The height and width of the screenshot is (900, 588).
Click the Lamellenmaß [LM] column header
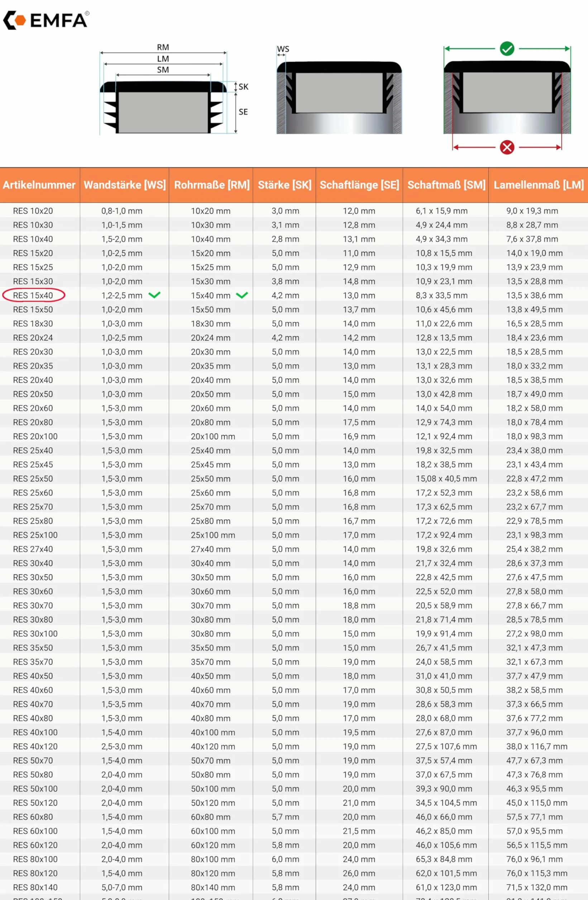pyautogui.click(x=539, y=185)
